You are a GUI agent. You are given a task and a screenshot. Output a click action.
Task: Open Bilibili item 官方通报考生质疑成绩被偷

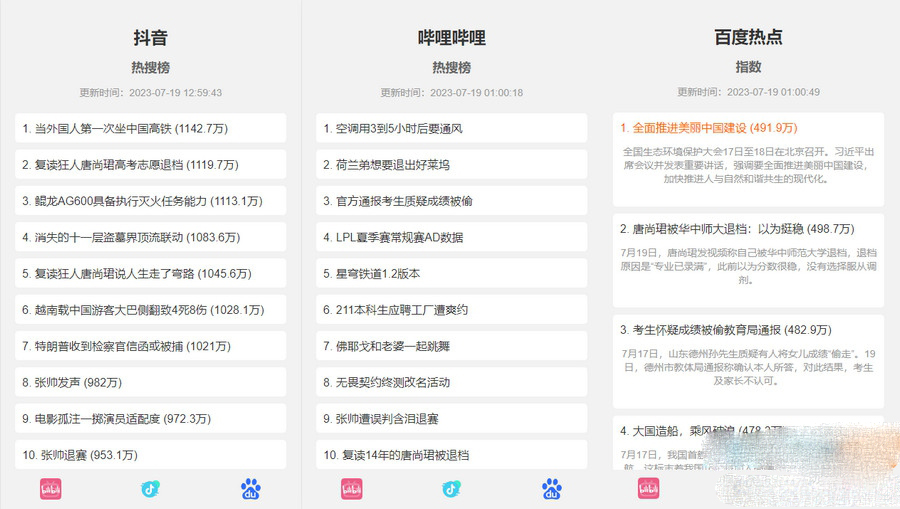tap(451, 201)
